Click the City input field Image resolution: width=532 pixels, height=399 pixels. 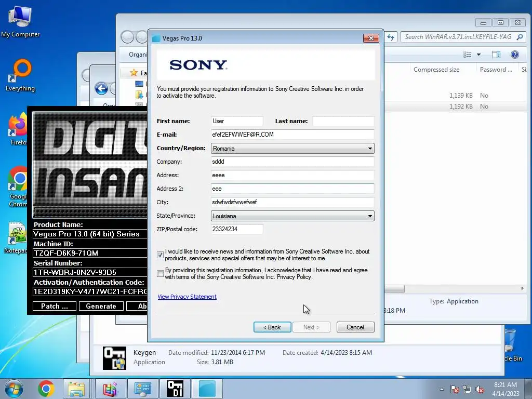click(292, 202)
